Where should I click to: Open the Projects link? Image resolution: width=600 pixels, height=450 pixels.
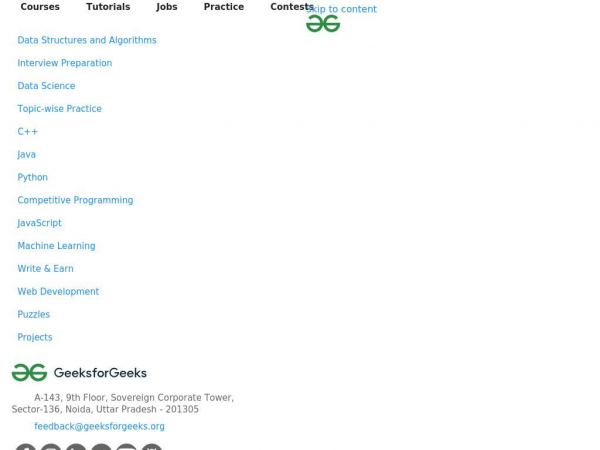click(x=35, y=337)
